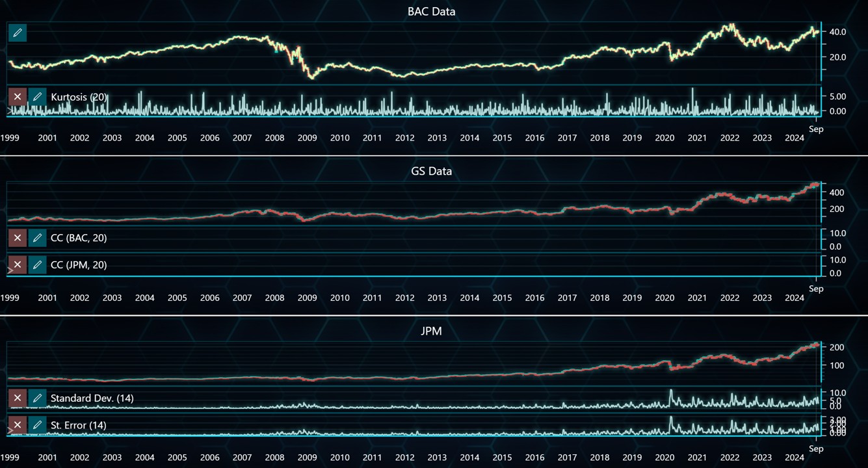Remove the Kurtosis (20) indicator with X icon
Viewport: 868px width, 468px height.
pyautogui.click(x=17, y=96)
